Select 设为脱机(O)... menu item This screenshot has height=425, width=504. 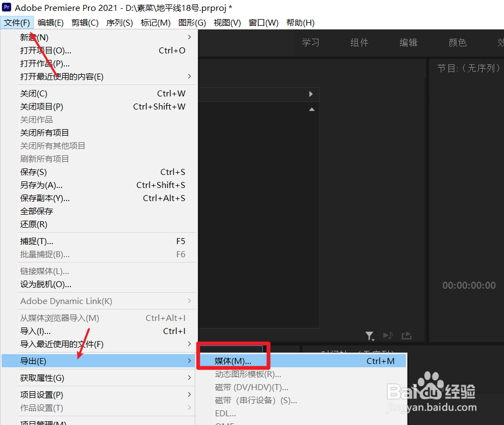coord(99,284)
